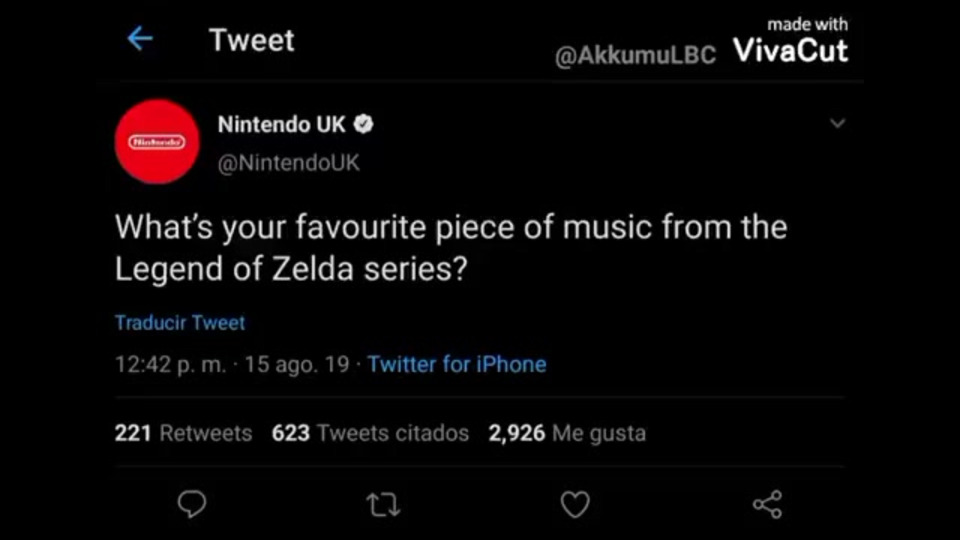Expand the tweet options chevron

tap(838, 124)
